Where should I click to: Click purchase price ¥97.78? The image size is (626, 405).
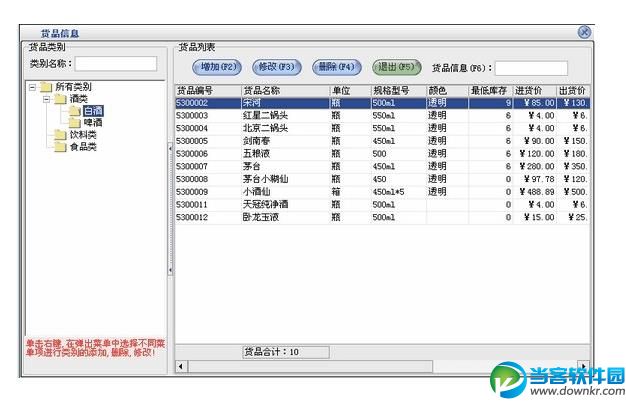pos(539,179)
